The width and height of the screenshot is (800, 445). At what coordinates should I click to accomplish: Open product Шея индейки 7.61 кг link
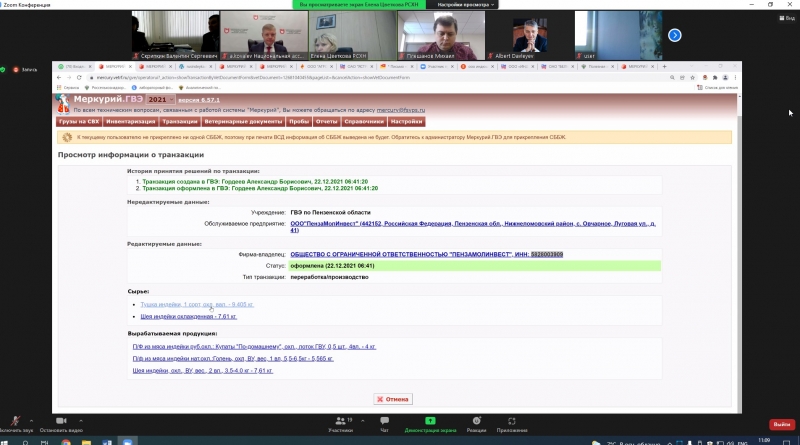203,370
